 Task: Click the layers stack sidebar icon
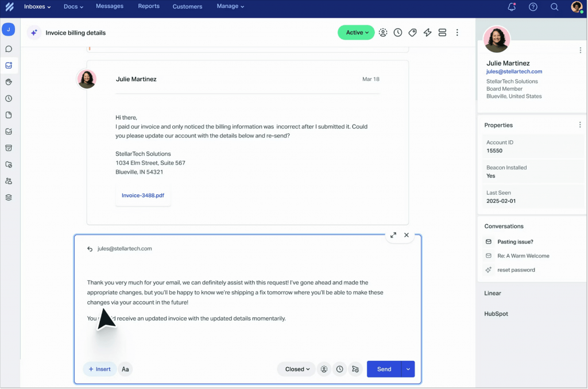(x=9, y=197)
